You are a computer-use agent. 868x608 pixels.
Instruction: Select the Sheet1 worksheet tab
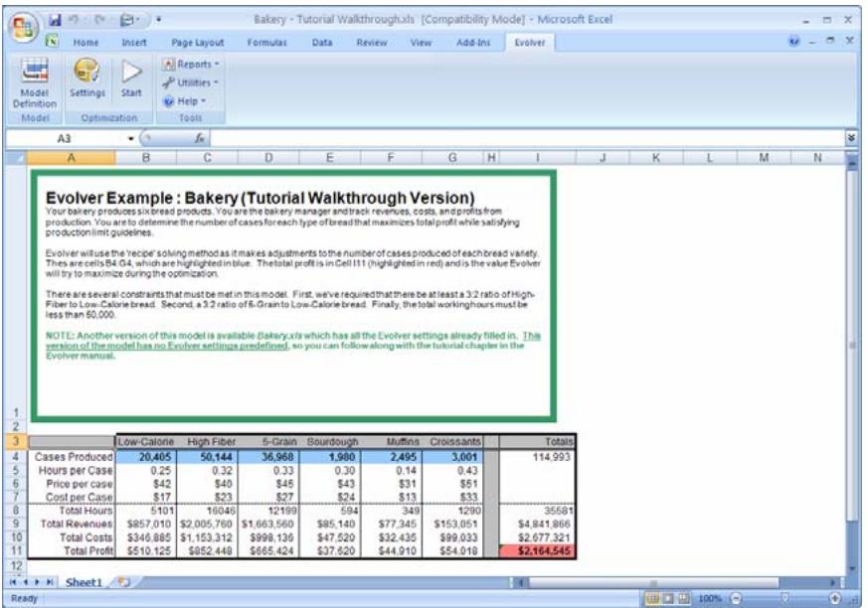pyautogui.click(x=84, y=582)
